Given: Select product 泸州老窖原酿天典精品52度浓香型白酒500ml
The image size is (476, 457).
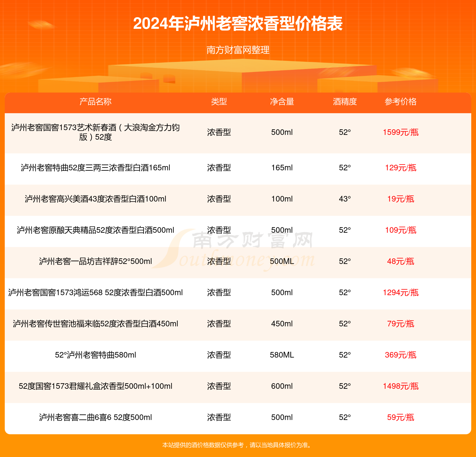Looking at the screenshot, I should click(x=95, y=230).
